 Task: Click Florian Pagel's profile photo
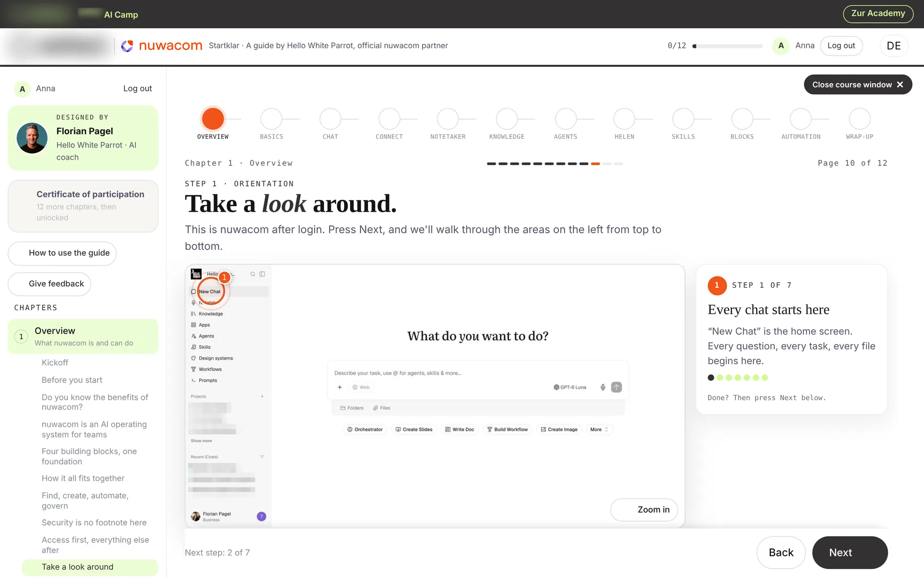pos(32,138)
